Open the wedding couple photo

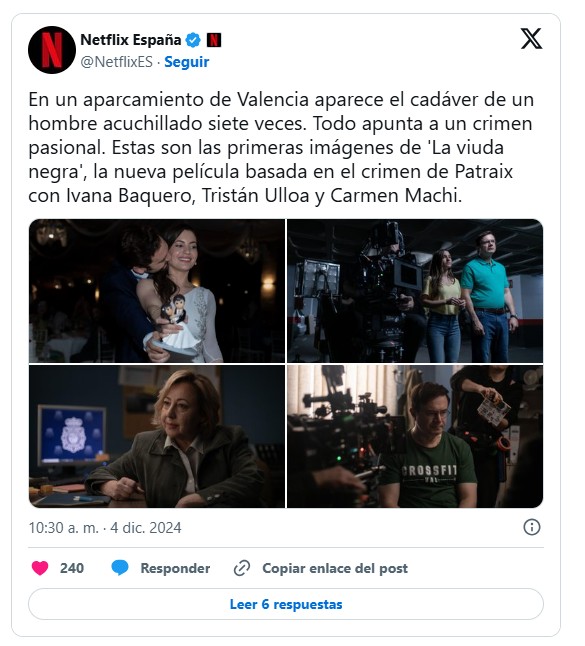(x=157, y=291)
